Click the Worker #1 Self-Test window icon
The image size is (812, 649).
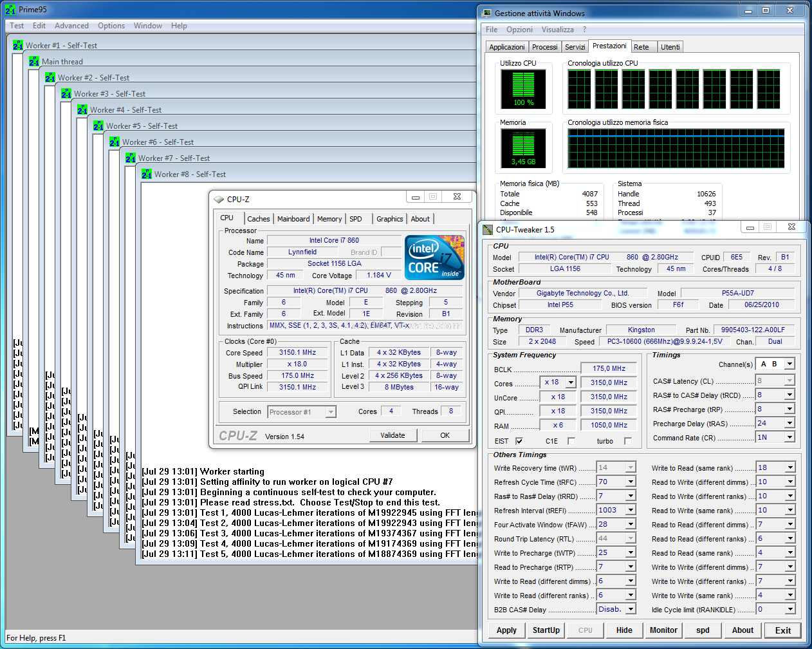[x=18, y=45]
